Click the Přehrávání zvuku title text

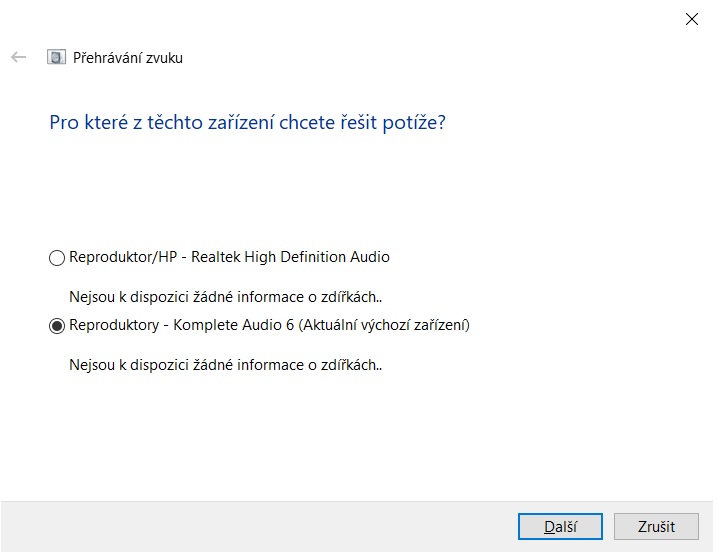[x=128, y=58]
